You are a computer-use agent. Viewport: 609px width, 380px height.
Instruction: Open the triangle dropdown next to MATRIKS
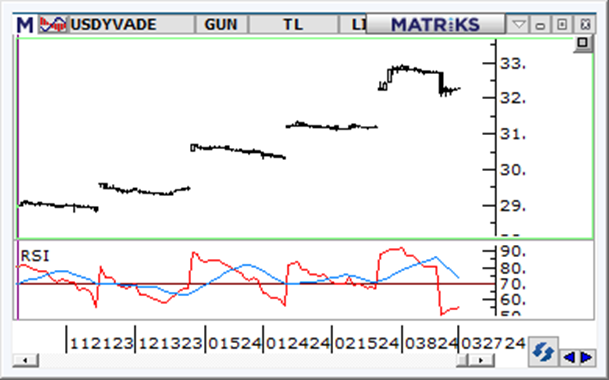(519, 24)
